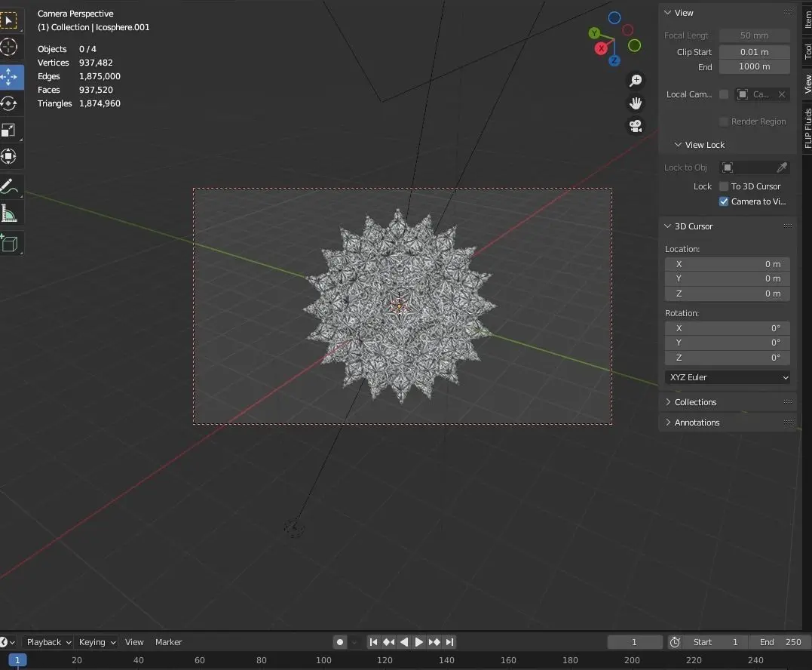
Task: Select the Add Cube tool
Action: tap(9, 243)
